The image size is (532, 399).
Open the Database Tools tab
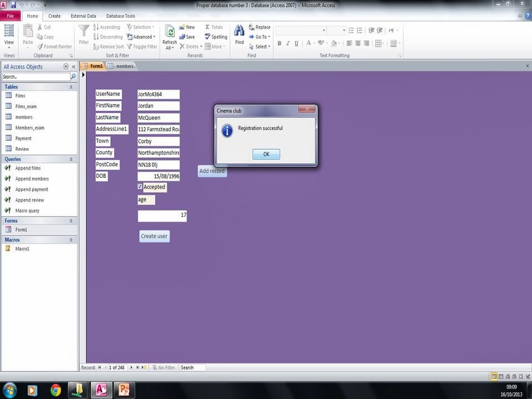[x=120, y=16]
